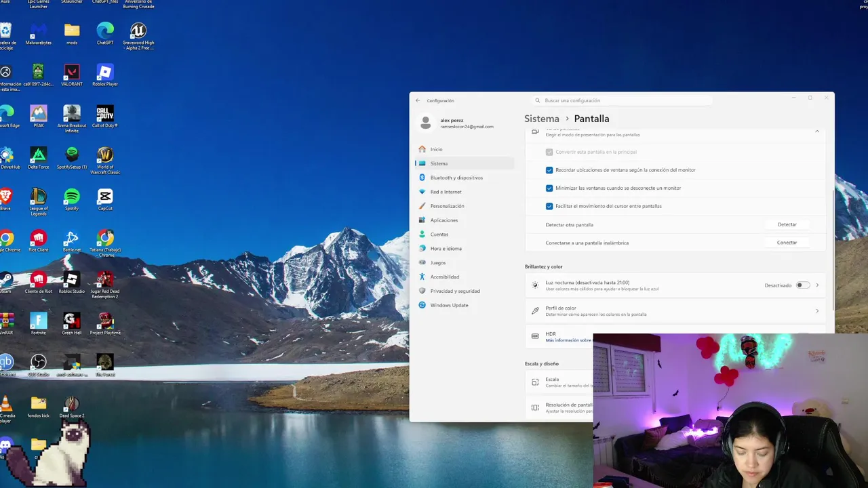This screenshot has height=488, width=868.
Task: Open The Forest desktop shortcut
Action: 105,365
